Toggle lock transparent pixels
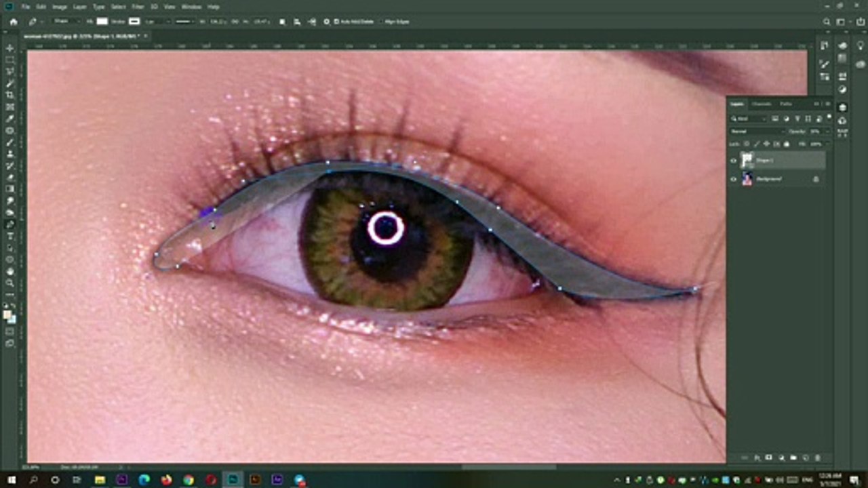The width and height of the screenshot is (868, 488). tap(747, 144)
